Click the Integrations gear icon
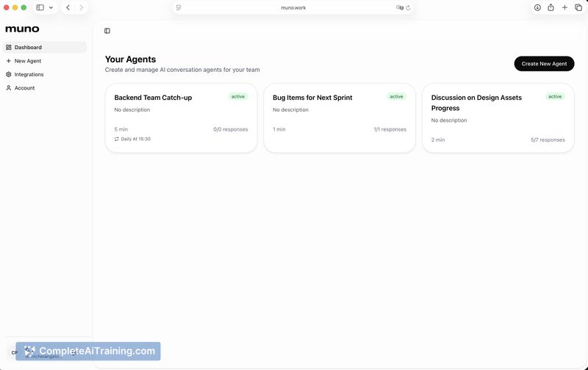Image resolution: width=588 pixels, height=370 pixels. [x=9, y=74]
